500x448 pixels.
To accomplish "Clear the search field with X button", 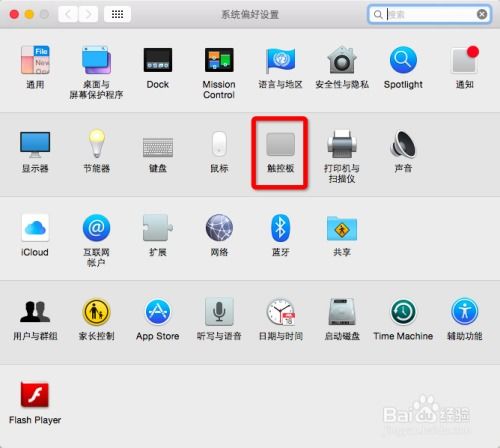I will [482, 14].
